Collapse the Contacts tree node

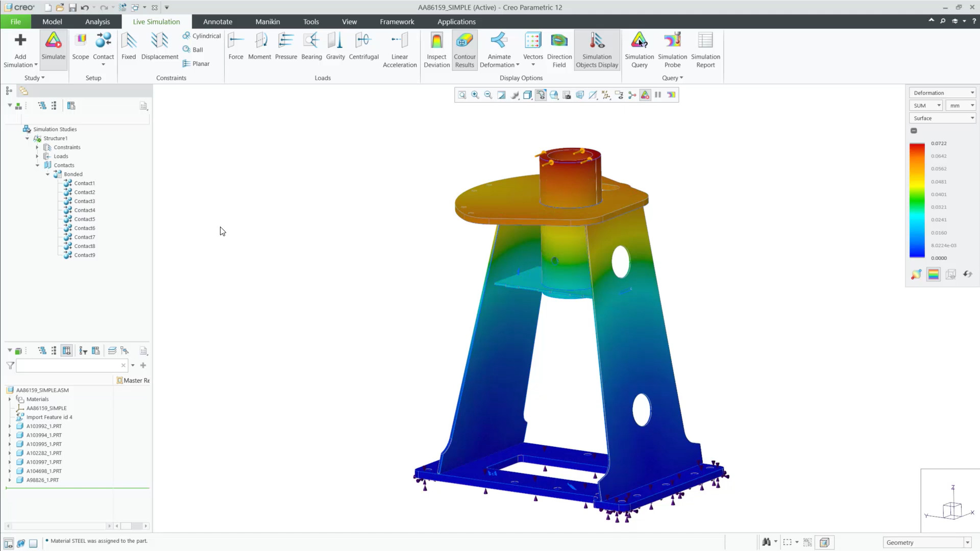37,165
